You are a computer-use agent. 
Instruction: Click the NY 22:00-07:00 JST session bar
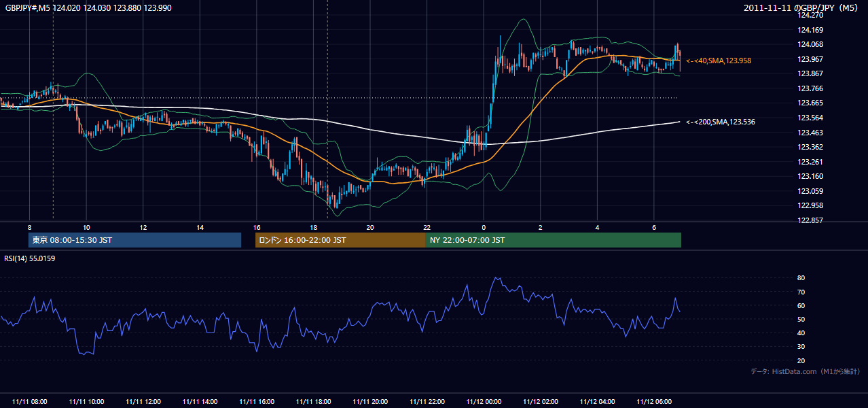554,240
